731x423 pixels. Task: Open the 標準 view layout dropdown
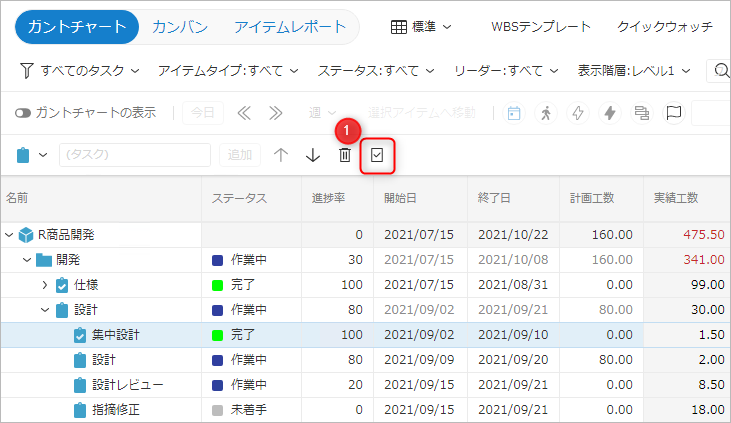coord(420,27)
